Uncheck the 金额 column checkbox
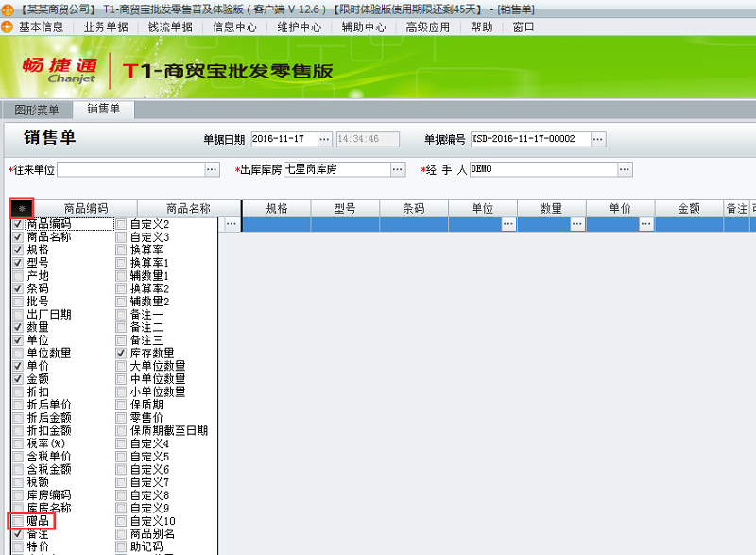This screenshot has height=555, width=756. (x=18, y=378)
